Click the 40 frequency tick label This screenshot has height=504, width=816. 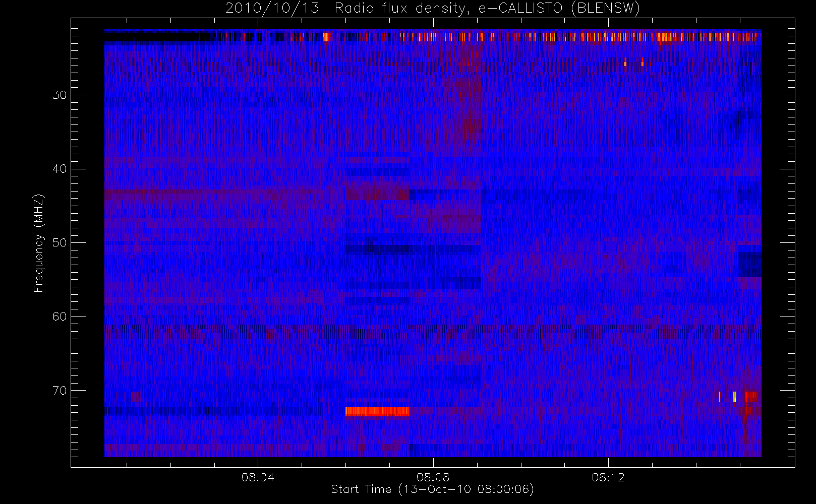coord(60,169)
